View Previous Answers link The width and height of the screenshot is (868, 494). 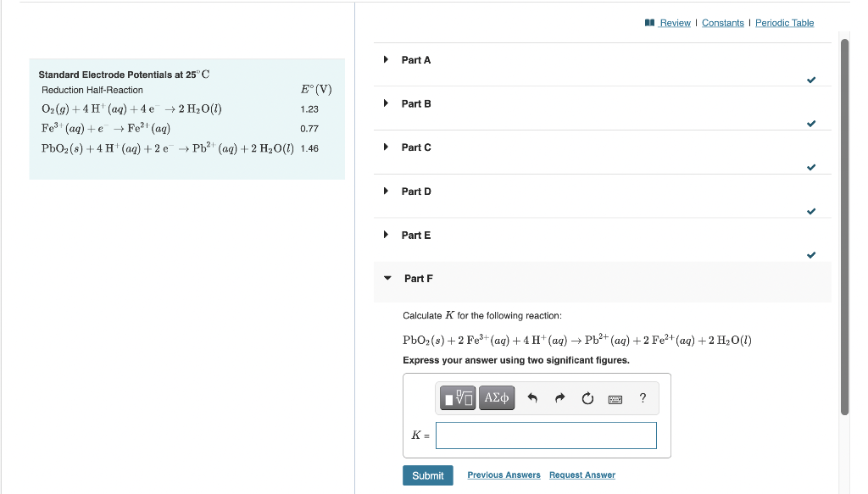tap(504, 475)
